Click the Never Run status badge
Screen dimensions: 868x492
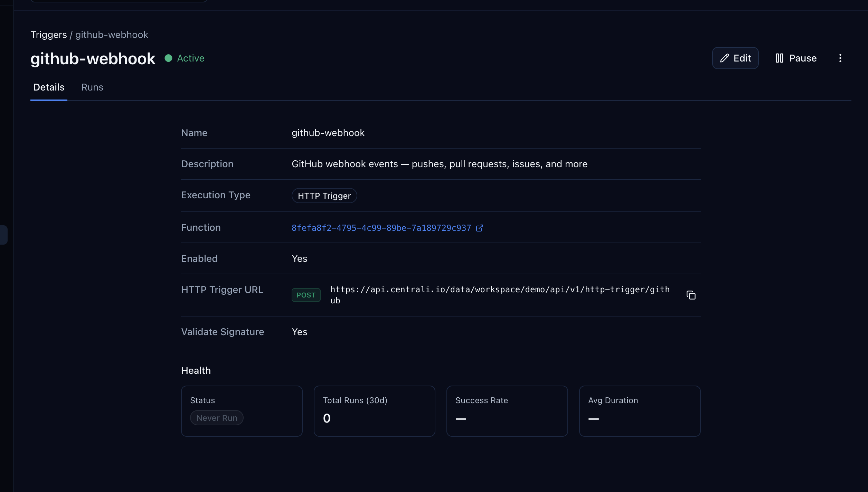(216, 417)
